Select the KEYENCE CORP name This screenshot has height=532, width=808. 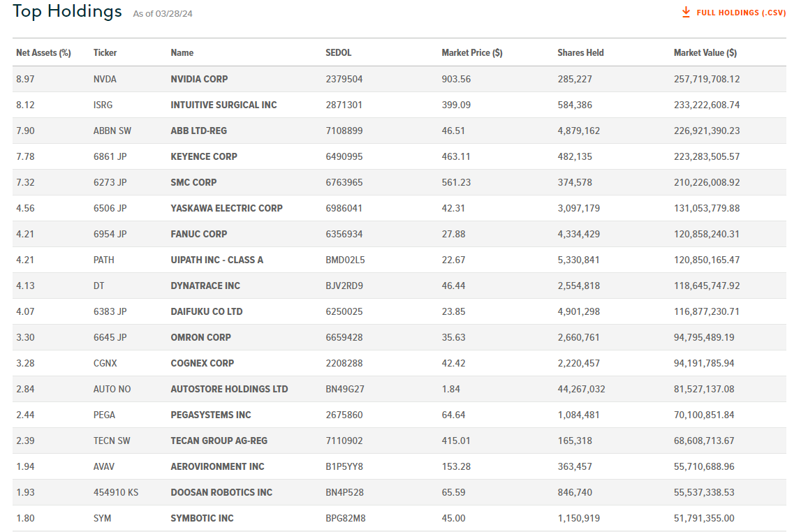click(204, 156)
